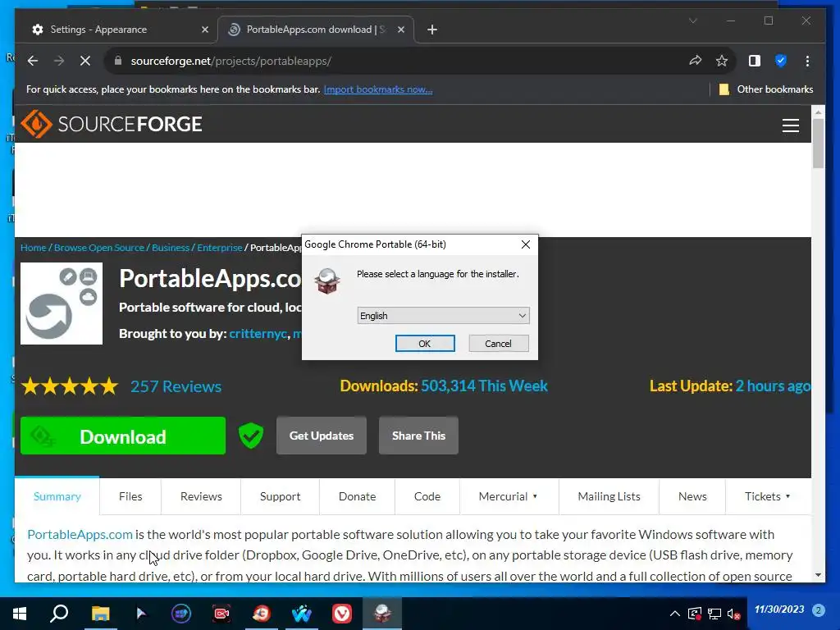840x630 pixels.
Task: Click the Enterprise breadcrumb link
Action: pyautogui.click(x=220, y=248)
